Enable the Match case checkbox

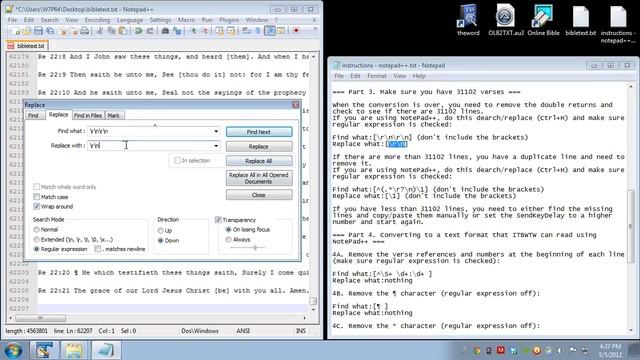pyautogui.click(x=37, y=197)
